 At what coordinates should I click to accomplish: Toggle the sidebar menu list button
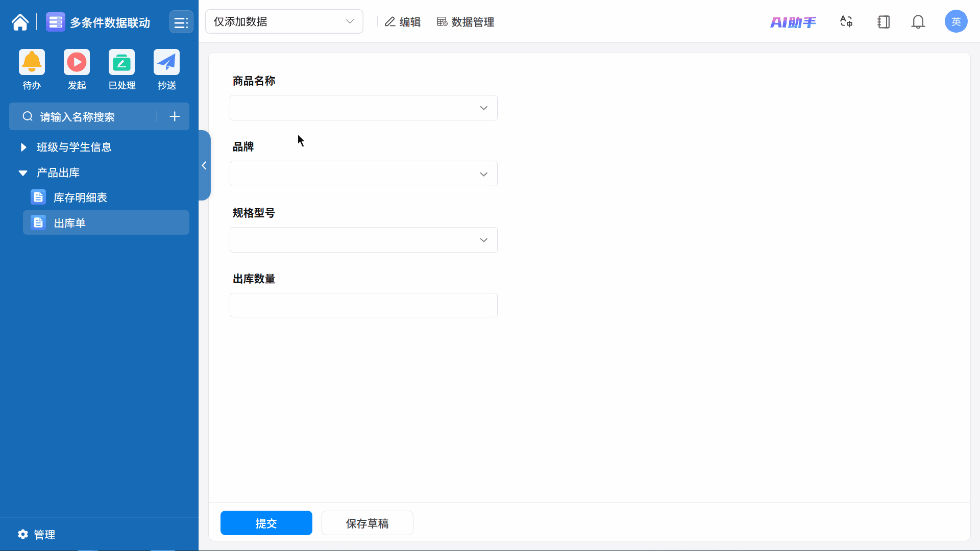pyautogui.click(x=181, y=22)
